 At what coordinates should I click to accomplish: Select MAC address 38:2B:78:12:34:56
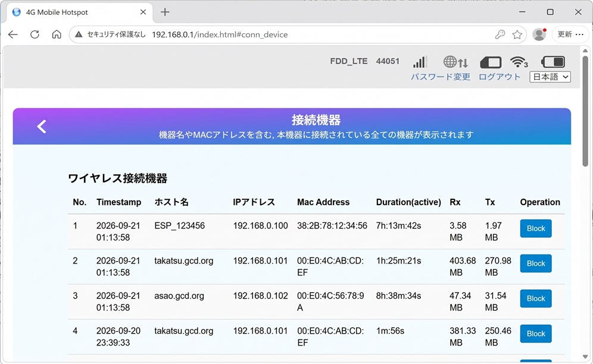[332, 225]
